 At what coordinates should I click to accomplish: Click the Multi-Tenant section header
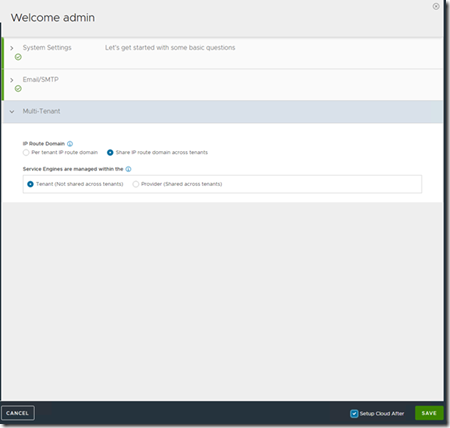(223, 111)
